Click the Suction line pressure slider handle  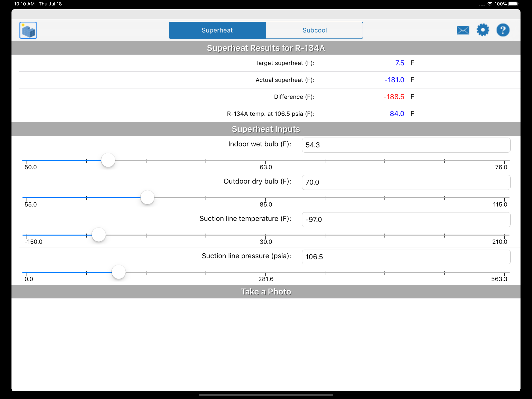coord(119,272)
